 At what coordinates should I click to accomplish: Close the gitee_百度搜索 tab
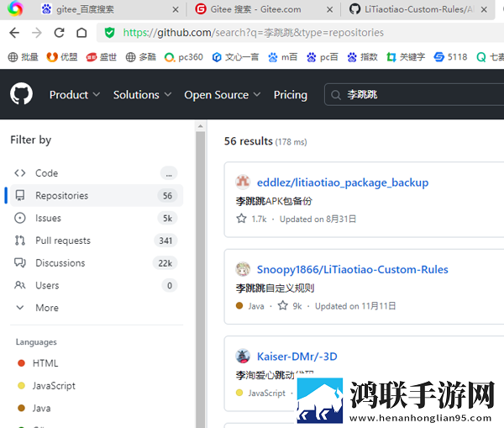click(x=176, y=10)
